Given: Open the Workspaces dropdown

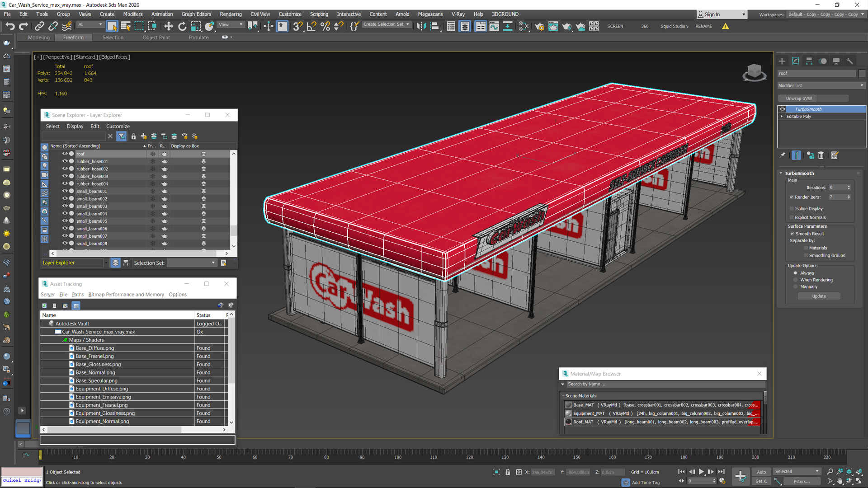Looking at the screenshot, I should [826, 14].
